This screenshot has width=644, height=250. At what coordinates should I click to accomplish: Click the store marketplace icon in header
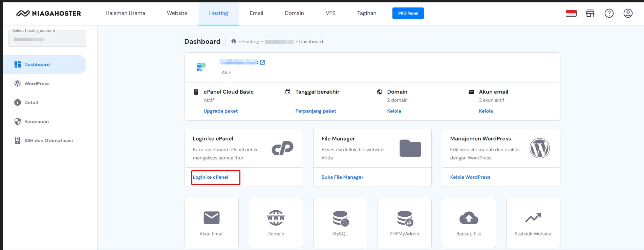pyautogui.click(x=590, y=13)
